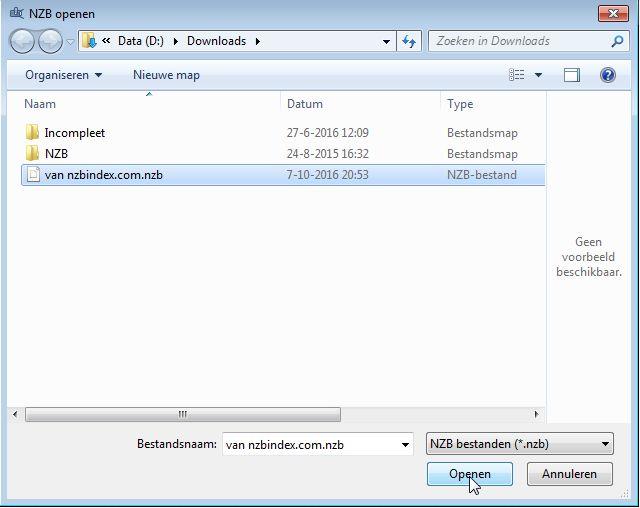640x508 pixels.
Task: Change view with the view icon
Action: tap(517, 75)
